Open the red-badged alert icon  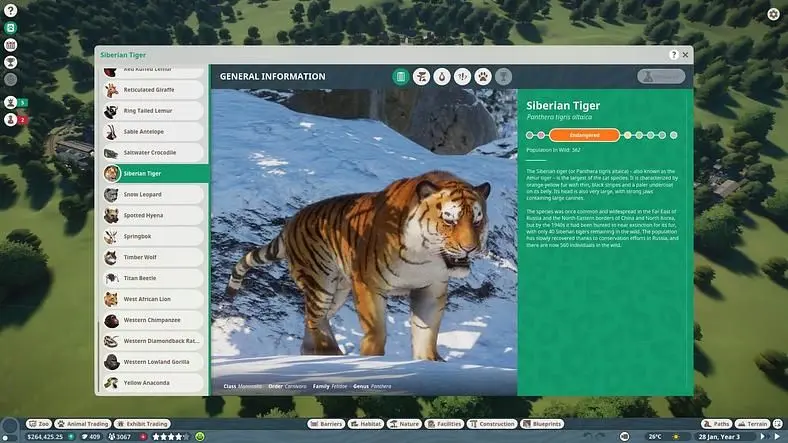click(11, 120)
